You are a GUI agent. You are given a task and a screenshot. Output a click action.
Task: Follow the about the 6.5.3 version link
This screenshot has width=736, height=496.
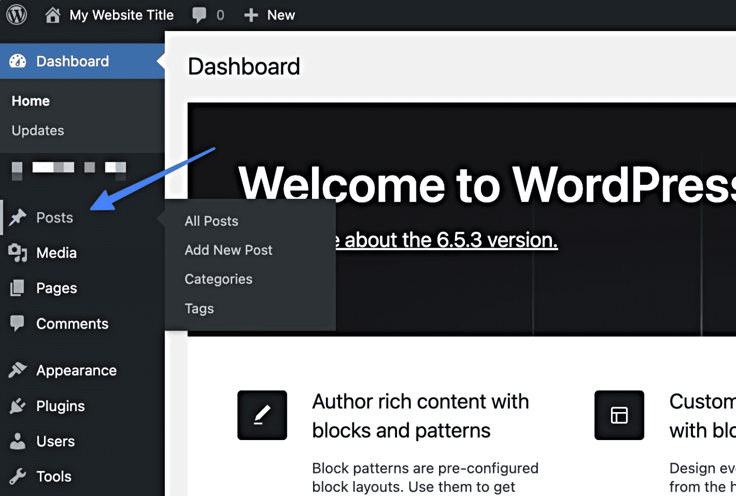(446, 240)
